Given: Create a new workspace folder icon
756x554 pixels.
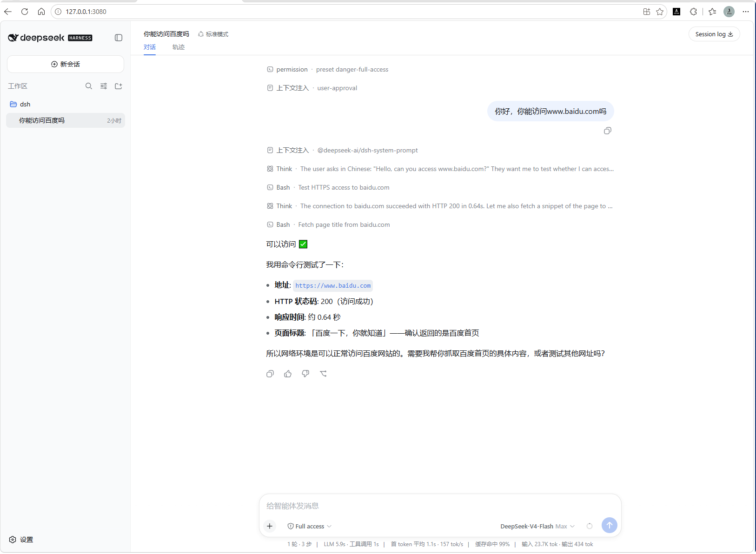Looking at the screenshot, I should point(119,86).
